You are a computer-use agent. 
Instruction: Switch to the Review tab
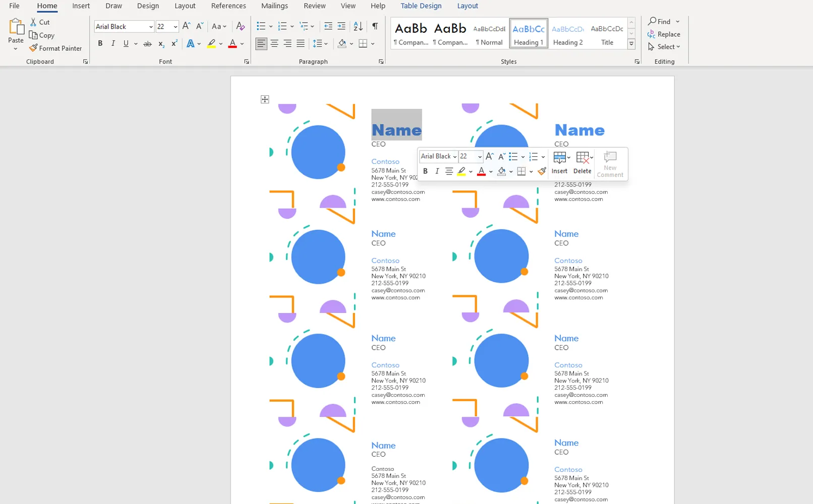pyautogui.click(x=314, y=6)
